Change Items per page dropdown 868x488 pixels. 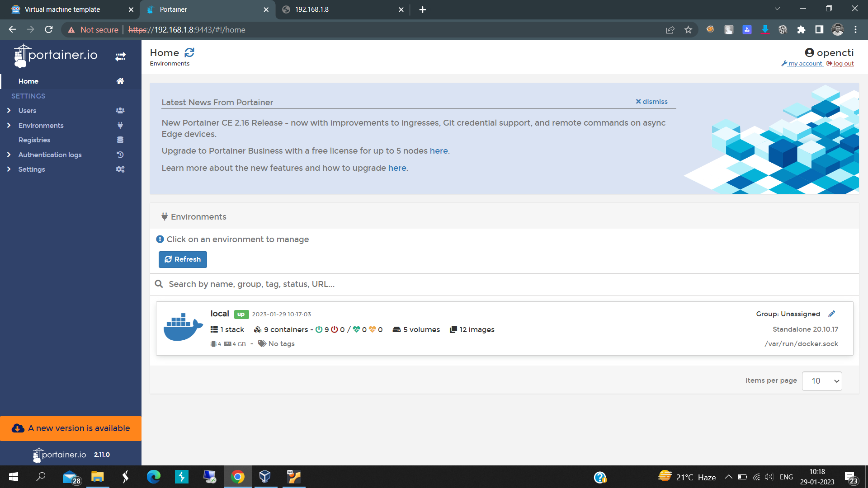click(x=821, y=381)
